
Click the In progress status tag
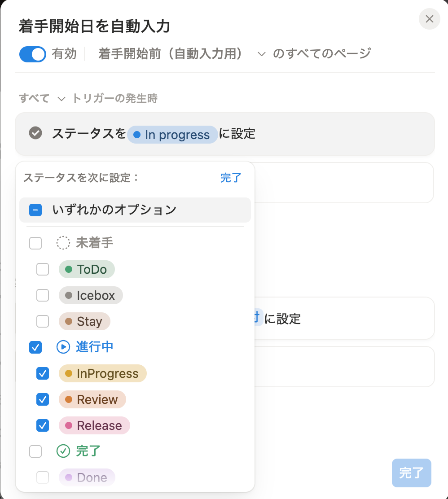click(x=172, y=134)
